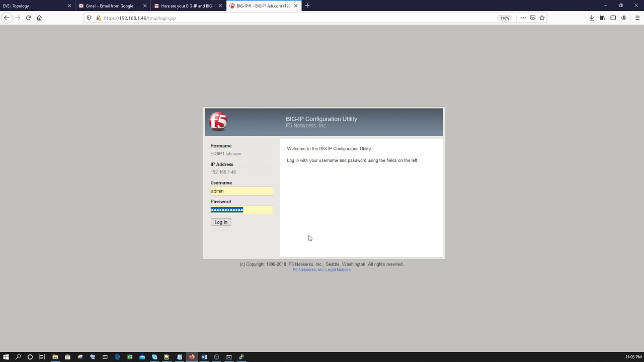Open F5 Networks, Inc. Legal Notices link

[321, 270]
